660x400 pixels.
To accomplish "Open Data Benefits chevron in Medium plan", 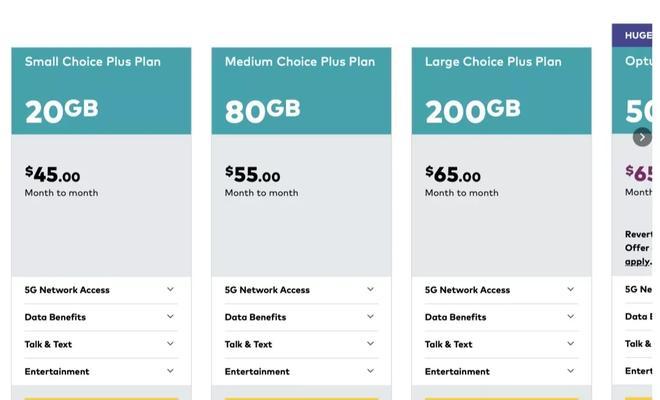I will point(370,317).
